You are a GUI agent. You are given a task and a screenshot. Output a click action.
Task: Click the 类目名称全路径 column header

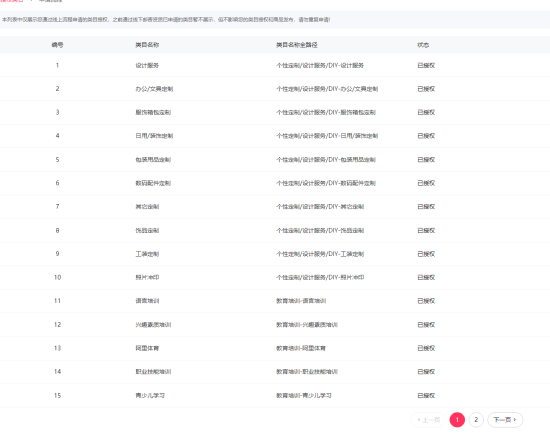coord(297,45)
